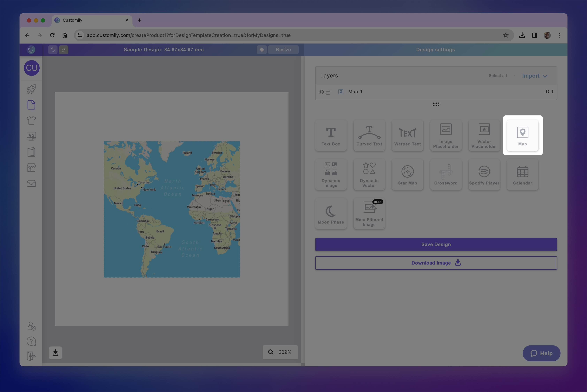This screenshot has height=392, width=587.
Task: Add a Moon Phase element
Action: click(331, 213)
